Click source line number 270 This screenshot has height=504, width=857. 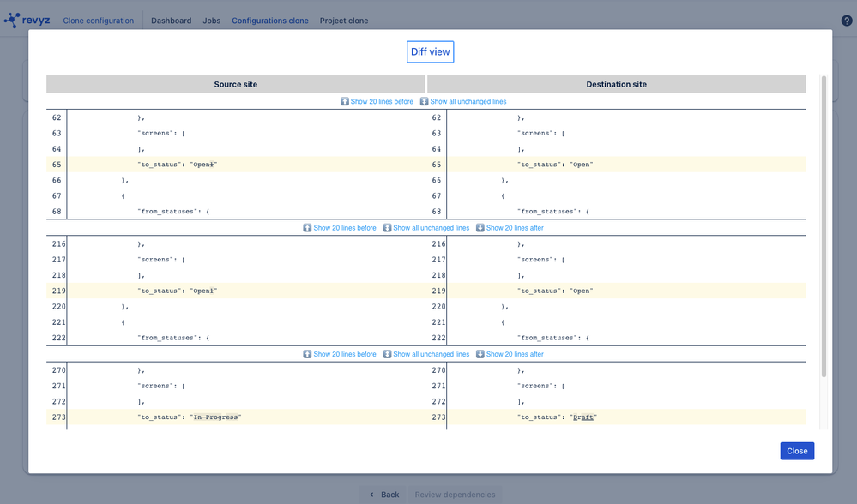(x=59, y=369)
